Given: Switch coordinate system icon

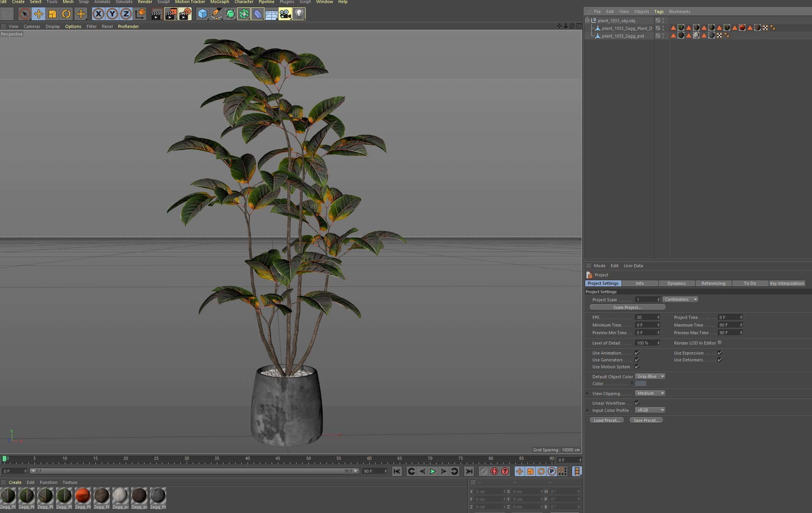Looking at the screenshot, I should click(140, 14).
